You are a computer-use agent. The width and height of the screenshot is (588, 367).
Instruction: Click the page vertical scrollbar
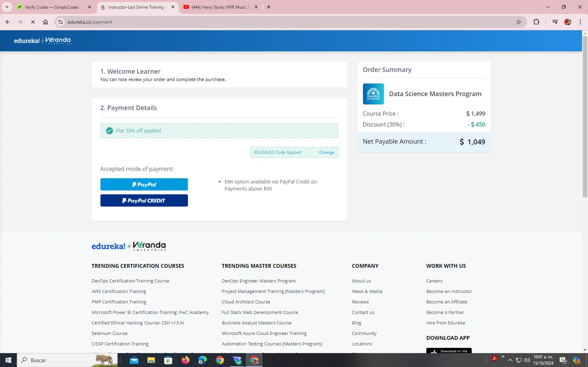point(585,118)
